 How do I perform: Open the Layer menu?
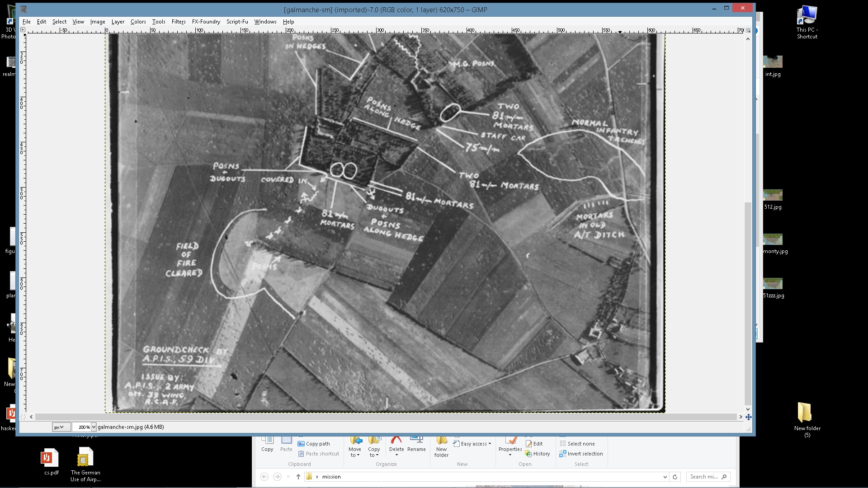[x=118, y=22]
